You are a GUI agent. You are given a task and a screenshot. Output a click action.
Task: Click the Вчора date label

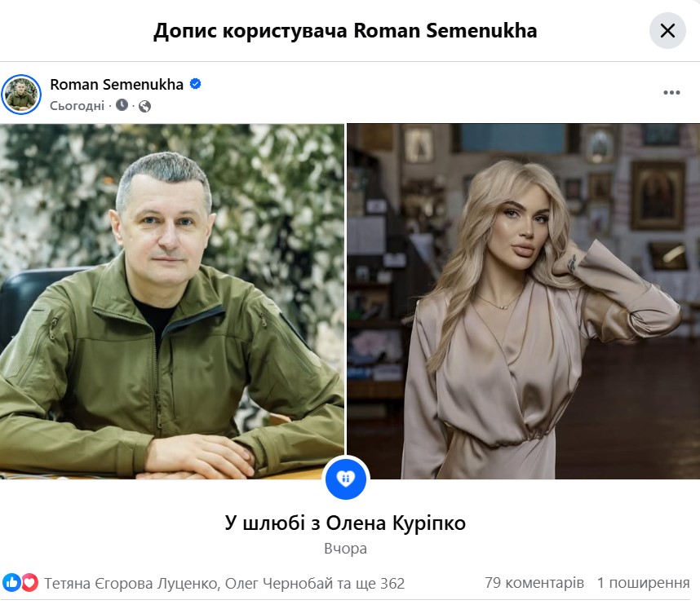pos(346,549)
